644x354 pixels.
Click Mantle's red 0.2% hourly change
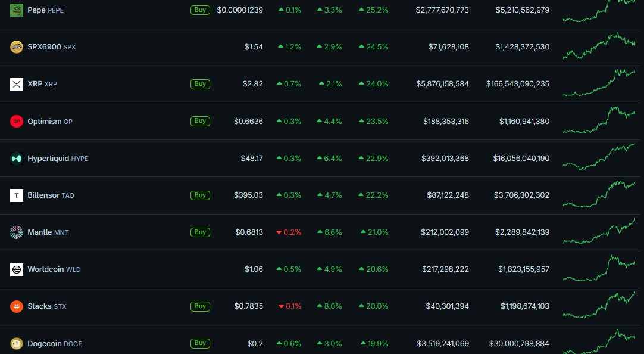click(289, 232)
